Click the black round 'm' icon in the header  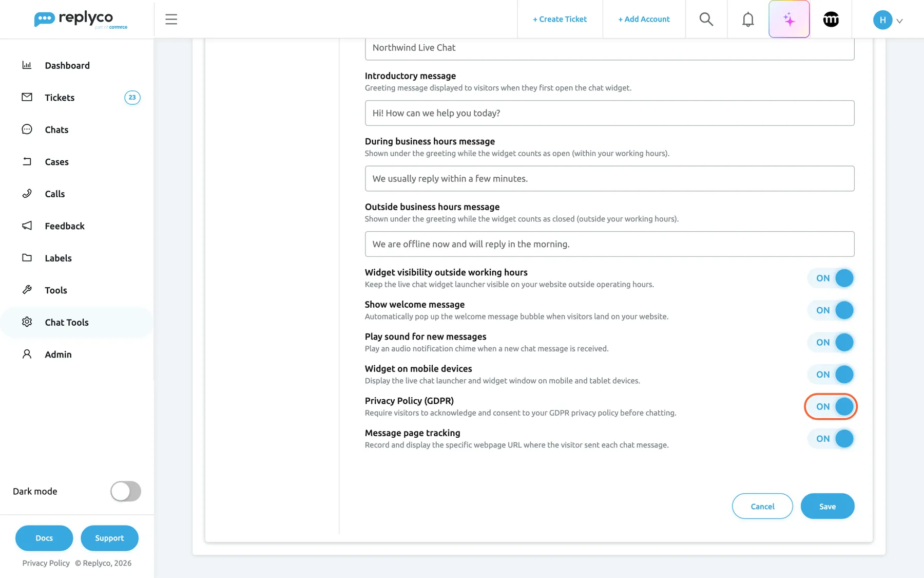pos(831,20)
